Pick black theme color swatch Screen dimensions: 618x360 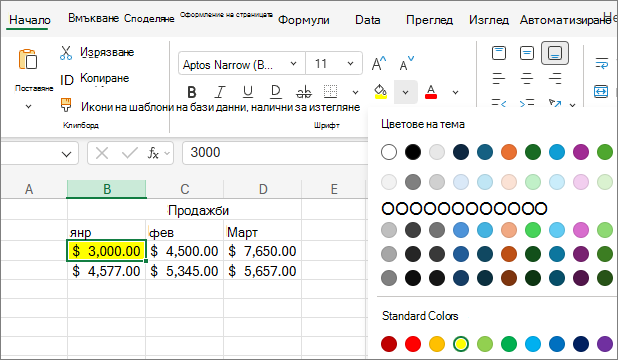click(x=413, y=152)
